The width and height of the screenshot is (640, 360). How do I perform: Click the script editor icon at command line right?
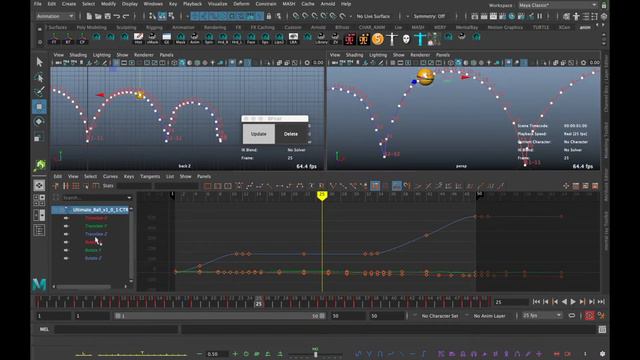(602, 329)
